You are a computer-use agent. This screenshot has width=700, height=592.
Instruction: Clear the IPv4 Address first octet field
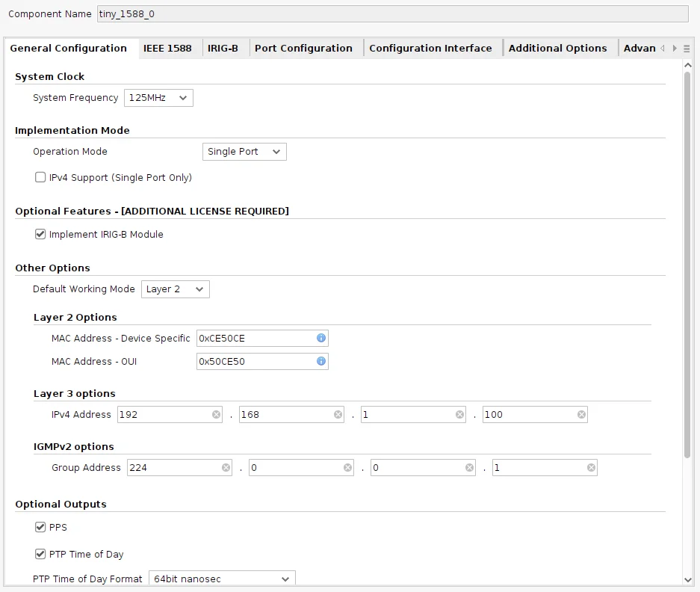[216, 415]
